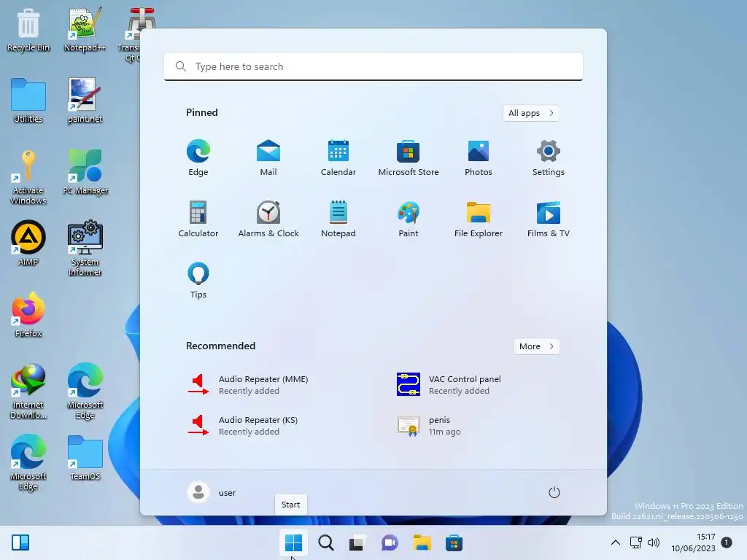747x560 pixels.
Task: Open Microsoft Store from pinned apps
Action: coord(409,158)
